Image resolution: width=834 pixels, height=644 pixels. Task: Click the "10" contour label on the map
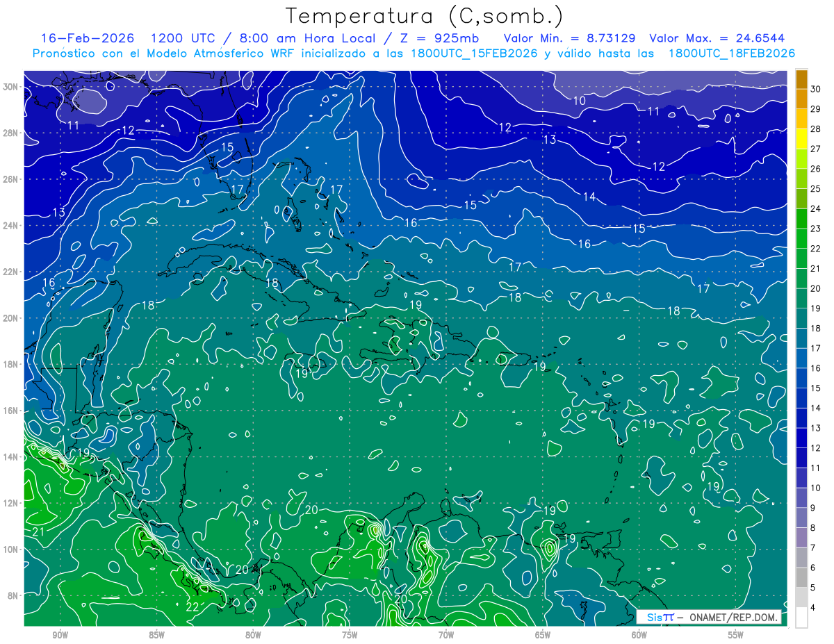click(x=579, y=101)
